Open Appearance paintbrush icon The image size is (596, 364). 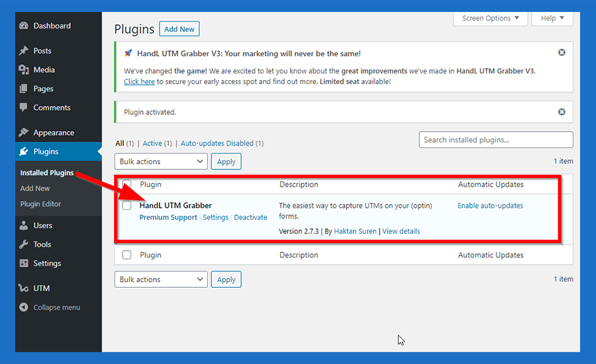pyautogui.click(x=24, y=132)
